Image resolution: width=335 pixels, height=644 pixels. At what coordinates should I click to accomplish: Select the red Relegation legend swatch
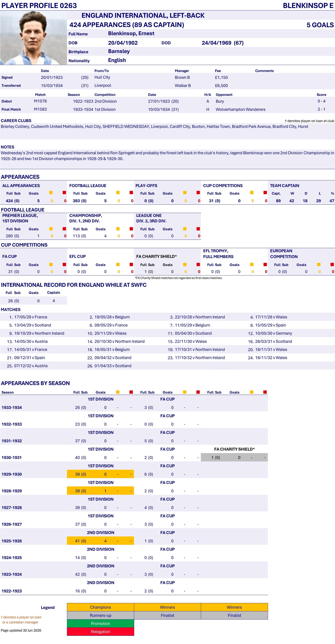click(x=100, y=631)
